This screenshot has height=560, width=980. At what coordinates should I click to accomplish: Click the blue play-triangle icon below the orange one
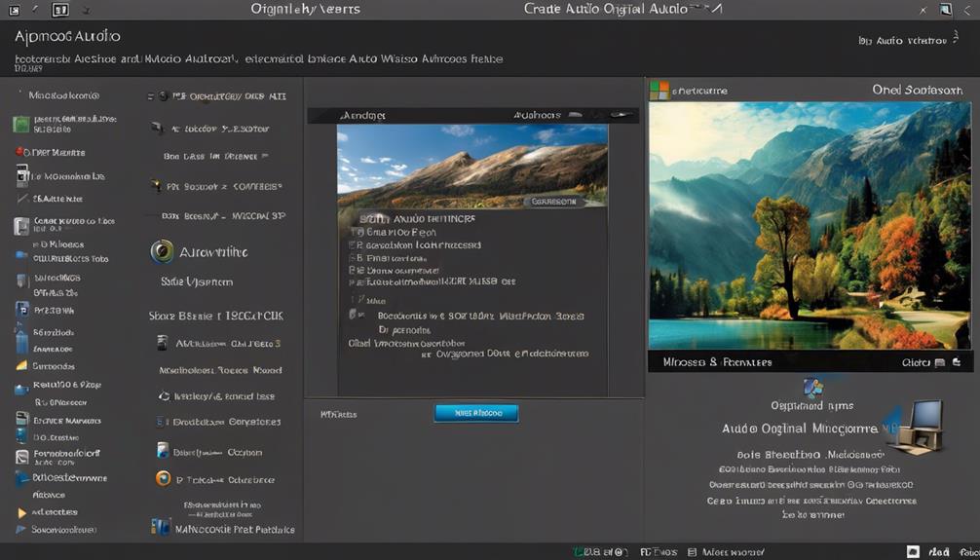pos(21,530)
